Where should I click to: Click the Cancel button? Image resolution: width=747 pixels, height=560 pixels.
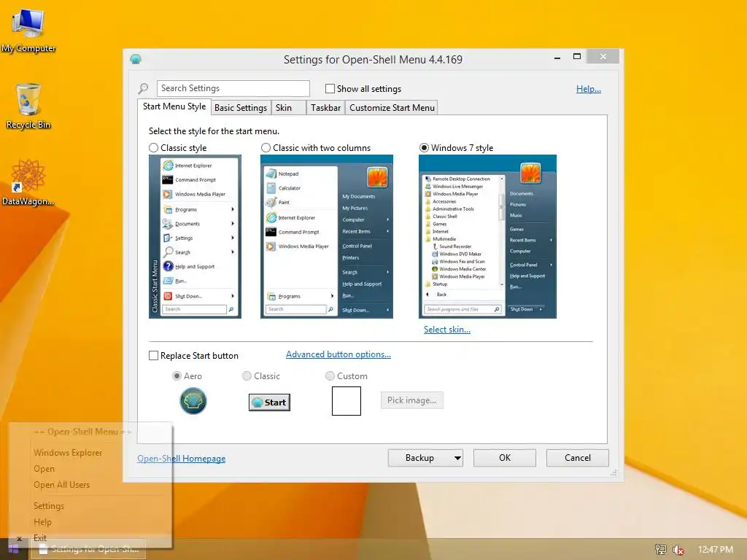(578, 458)
